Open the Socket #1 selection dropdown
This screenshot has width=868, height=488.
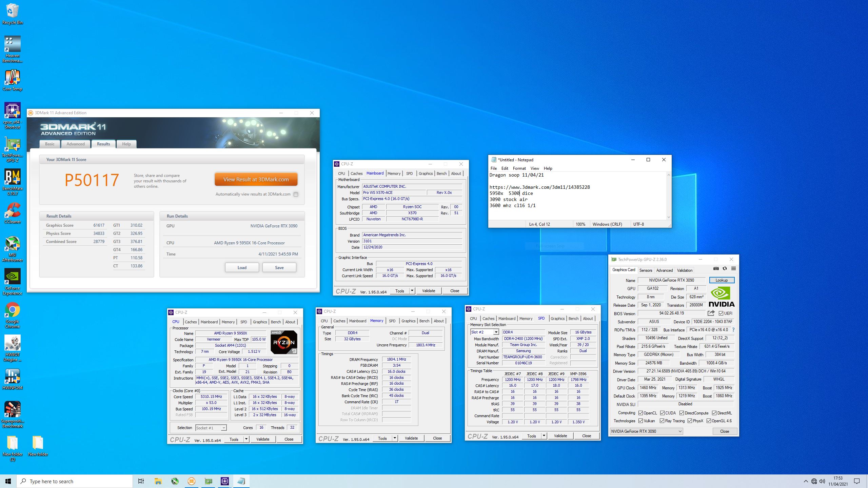(211, 428)
